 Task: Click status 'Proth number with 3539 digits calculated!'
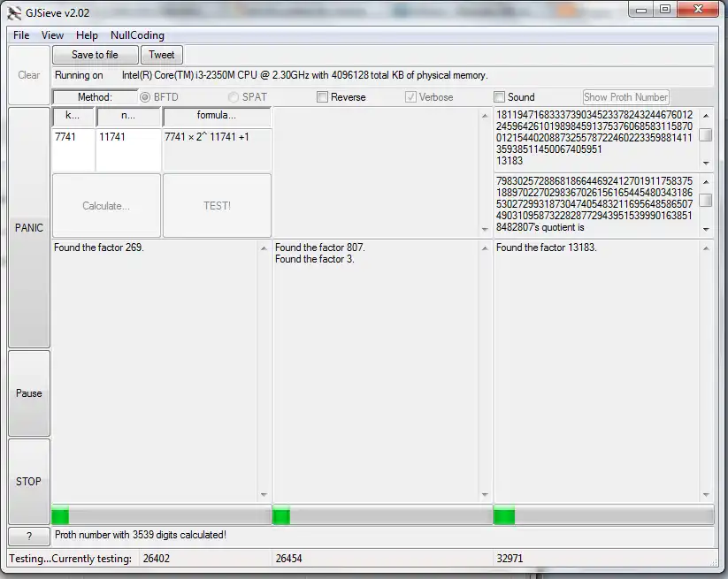[141, 535]
